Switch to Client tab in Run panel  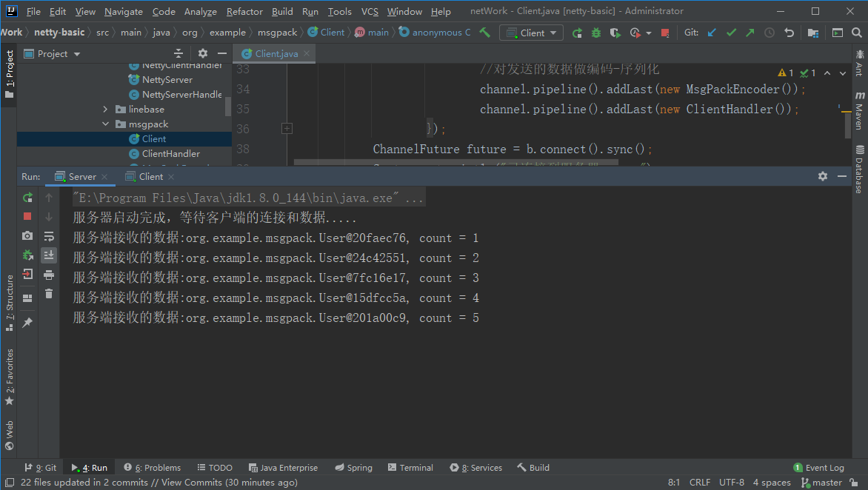pos(150,176)
